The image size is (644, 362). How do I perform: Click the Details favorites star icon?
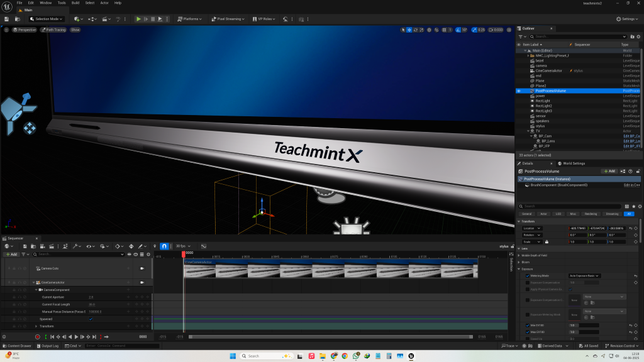tap(633, 206)
